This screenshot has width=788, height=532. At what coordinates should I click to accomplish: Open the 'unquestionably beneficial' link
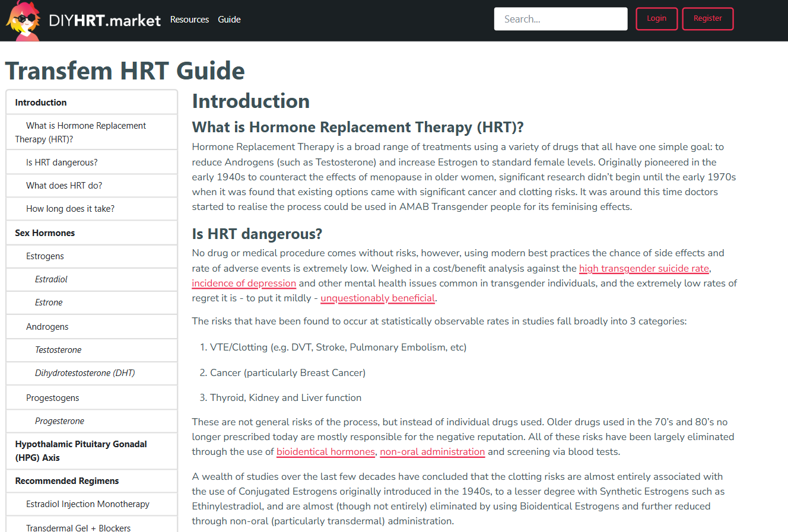(x=377, y=298)
